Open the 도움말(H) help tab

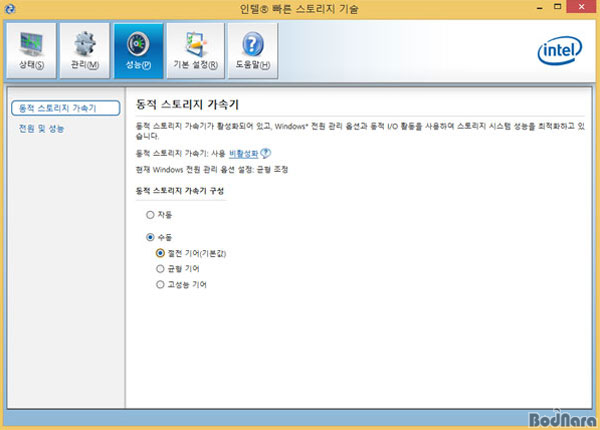point(253,50)
